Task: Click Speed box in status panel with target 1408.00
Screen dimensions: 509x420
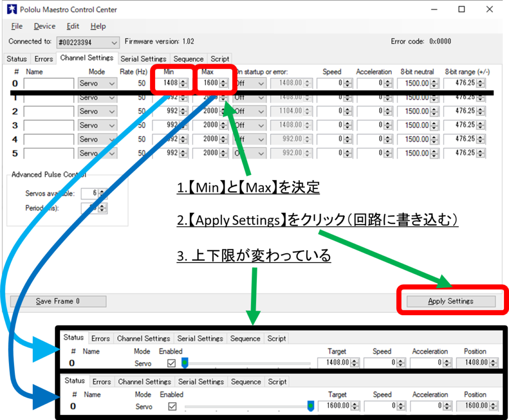Action: pos(384,362)
